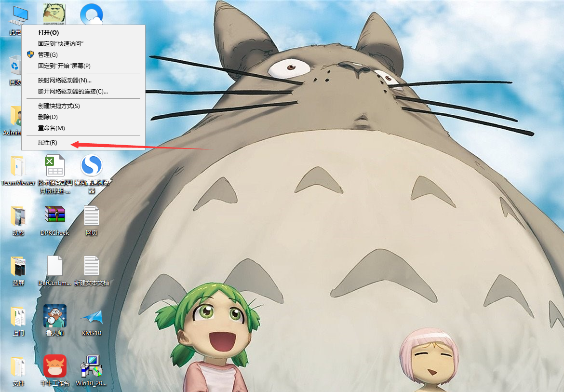The width and height of the screenshot is (564, 392).
Task: Choose 删除(D) in the context menu
Action: (x=83, y=117)
